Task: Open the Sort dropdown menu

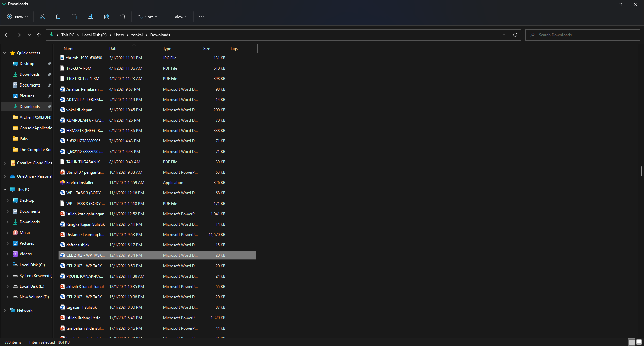Action: tap(147, 17)
